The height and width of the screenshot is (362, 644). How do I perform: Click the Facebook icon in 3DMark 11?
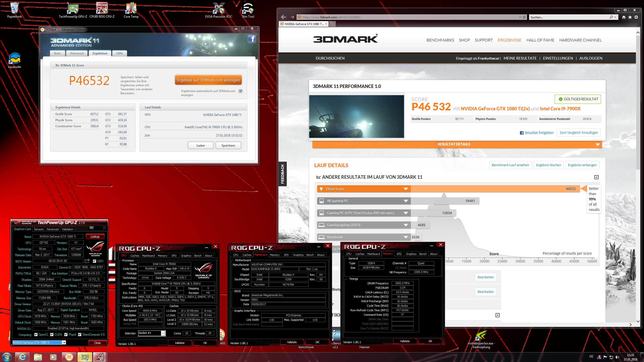point(252,39)
